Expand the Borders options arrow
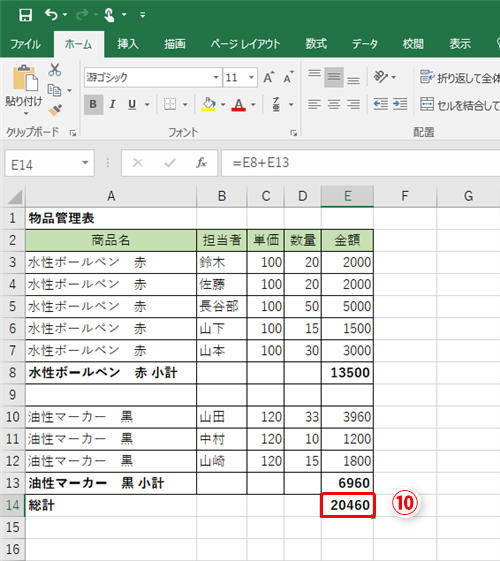Screen dimensions: 500x561 click(x=185, y=105)
